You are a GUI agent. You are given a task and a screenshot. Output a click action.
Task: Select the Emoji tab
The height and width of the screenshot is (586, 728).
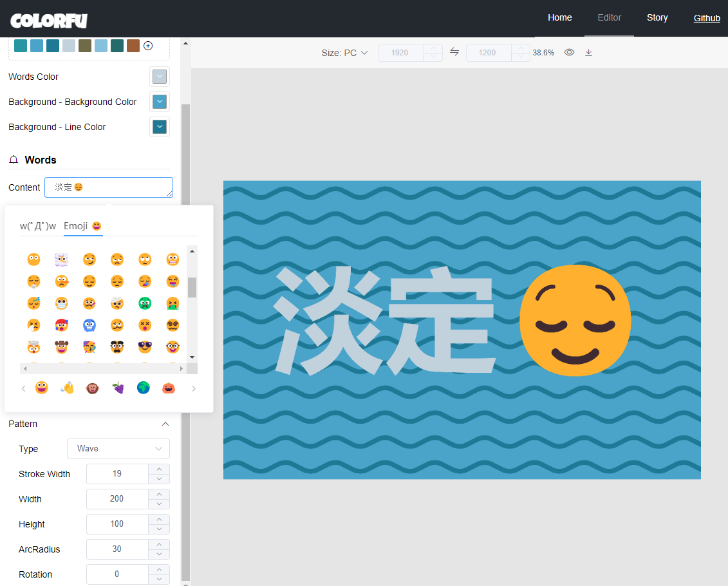click(x=82, y=226)
